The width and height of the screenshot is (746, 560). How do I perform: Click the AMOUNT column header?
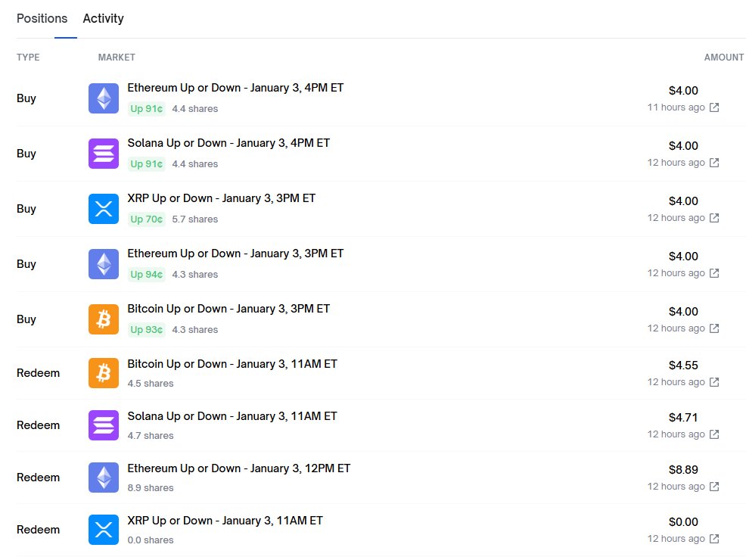(x=723, y=58)
